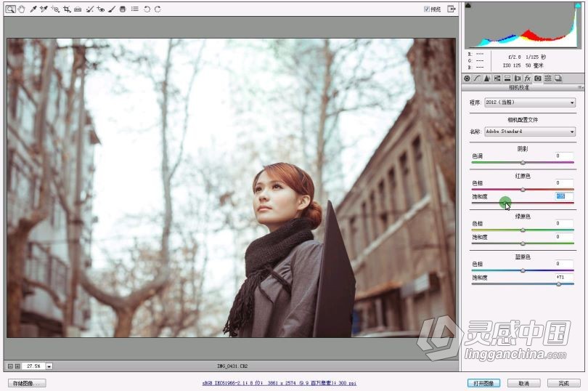The width and height of the screenshot is (588, 391).
Task: Select the Crop tool
Action: pos(67,9)
